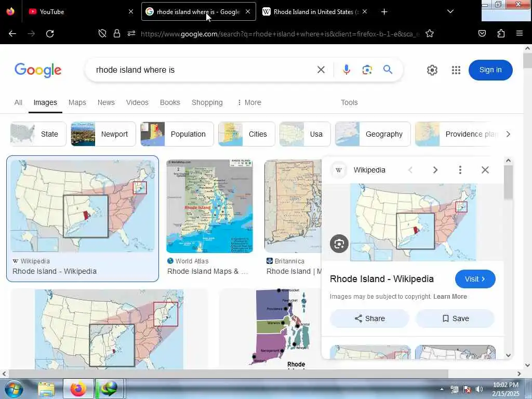Click the site security padlock icon
Viewport: 532px width, 399px height.
[117, 34]
